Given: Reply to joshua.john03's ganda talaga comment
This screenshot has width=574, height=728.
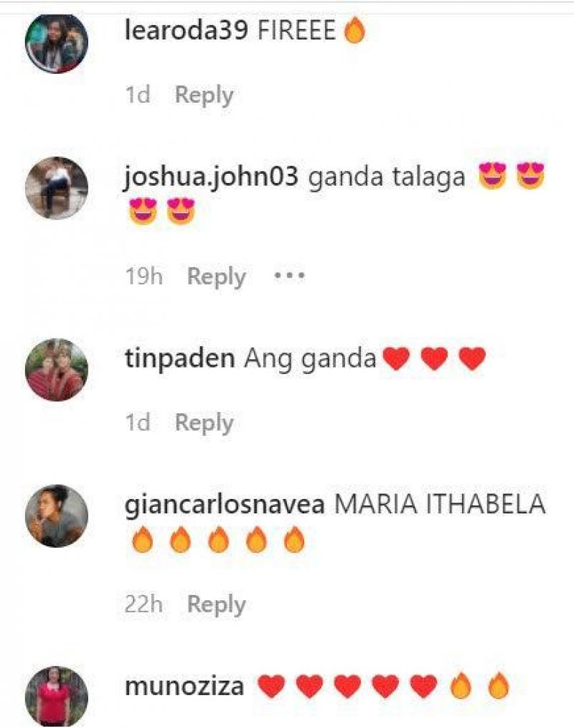Looking at the screenshot, I should coord(216,277).
